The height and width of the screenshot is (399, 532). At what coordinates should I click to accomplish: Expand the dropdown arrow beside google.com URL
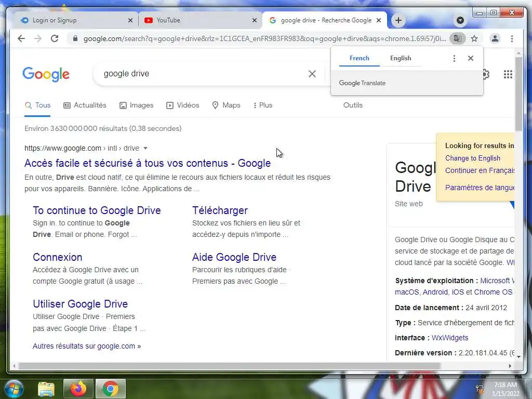145,148
